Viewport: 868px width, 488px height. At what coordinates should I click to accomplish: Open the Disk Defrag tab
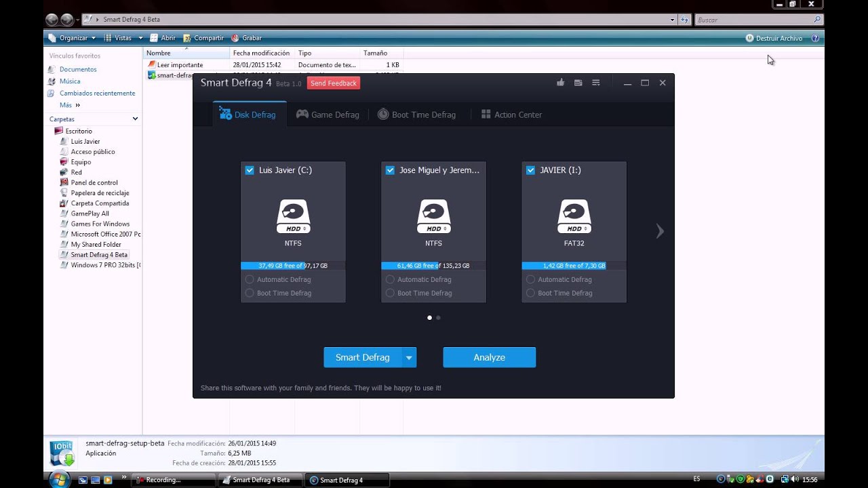pyautogui.click(x=249, y=115)
